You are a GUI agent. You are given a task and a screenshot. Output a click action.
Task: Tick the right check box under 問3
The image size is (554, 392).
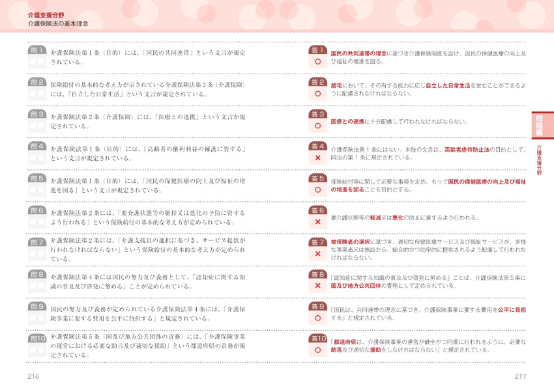tap(41, 126)
